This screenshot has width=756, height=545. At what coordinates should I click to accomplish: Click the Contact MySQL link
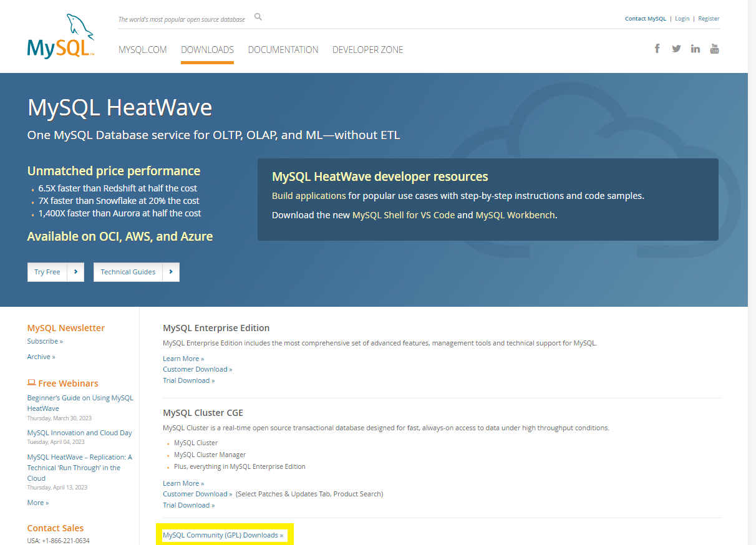(646, 19)
